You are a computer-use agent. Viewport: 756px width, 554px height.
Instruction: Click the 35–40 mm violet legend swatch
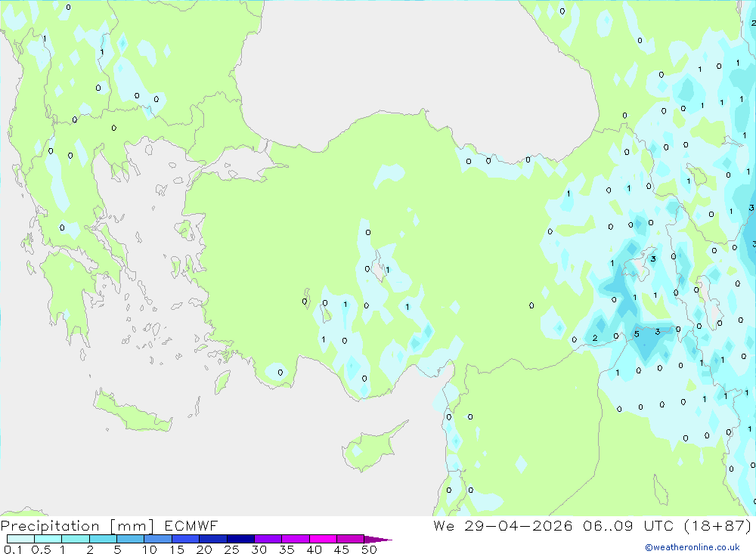296,539
